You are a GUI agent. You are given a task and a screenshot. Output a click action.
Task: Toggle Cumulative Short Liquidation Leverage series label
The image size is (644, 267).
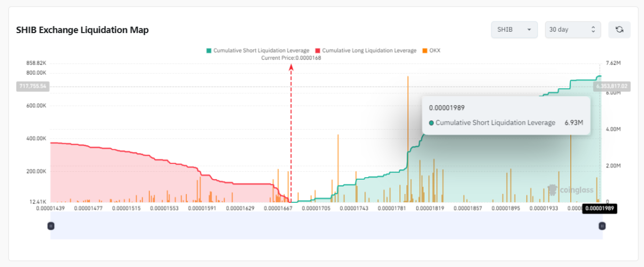(261, 50)
